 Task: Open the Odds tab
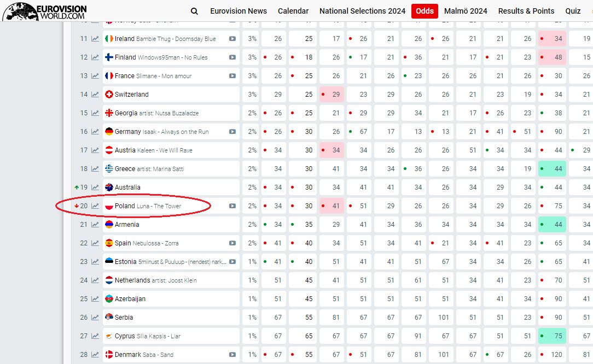tap(425, 11)
